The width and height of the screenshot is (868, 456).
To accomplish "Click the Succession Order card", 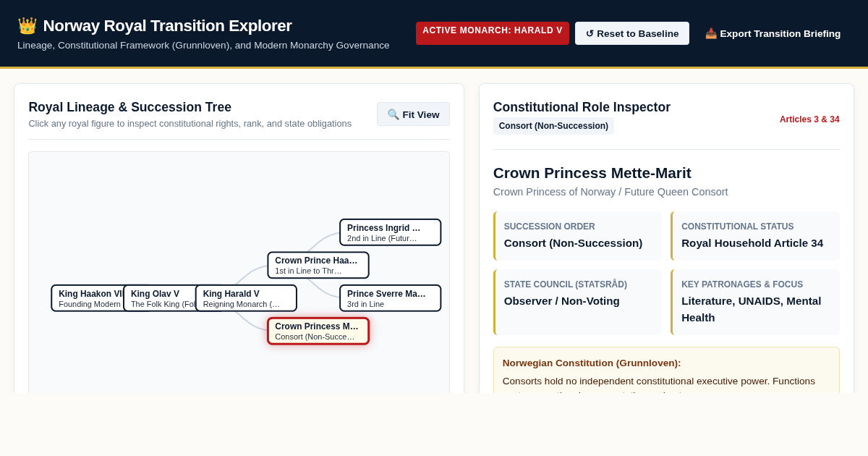I will click(577, 236).
